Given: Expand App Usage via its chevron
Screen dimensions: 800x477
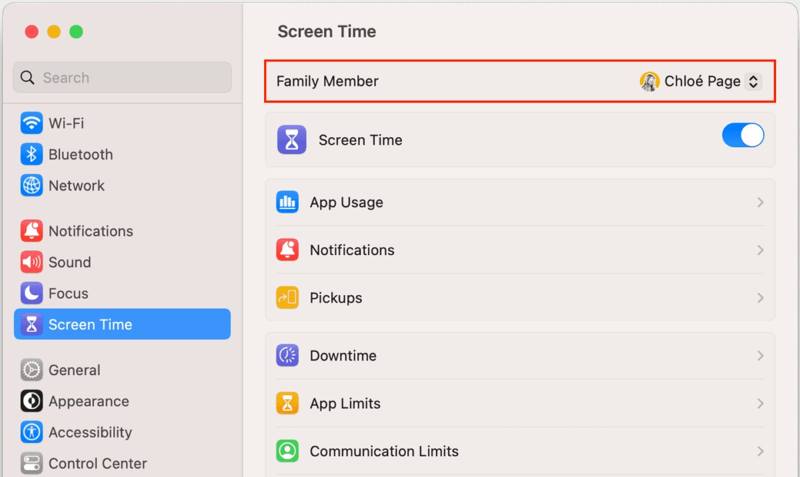Looking at the screenshot, I should [x=760, y=203].
